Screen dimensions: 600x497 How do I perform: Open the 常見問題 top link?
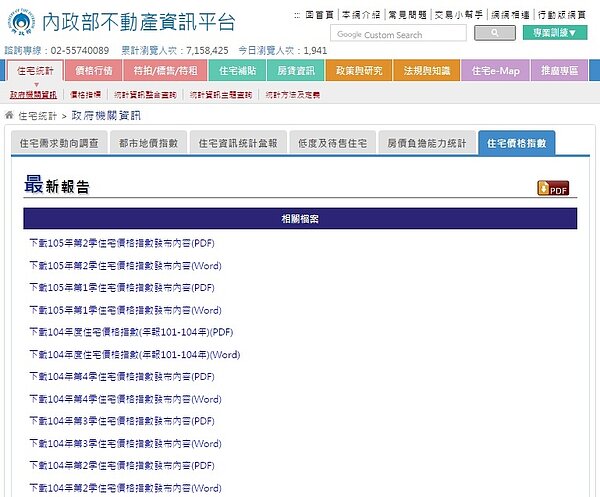pyautogui.click(x=408, y=15)
